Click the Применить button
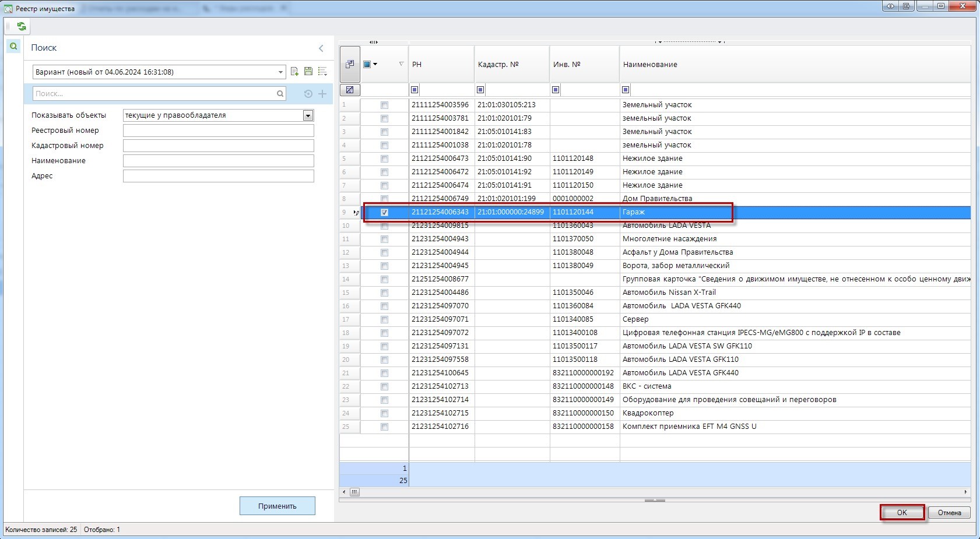The width and height of the screenshot is (980, 539). coord(278,506)
